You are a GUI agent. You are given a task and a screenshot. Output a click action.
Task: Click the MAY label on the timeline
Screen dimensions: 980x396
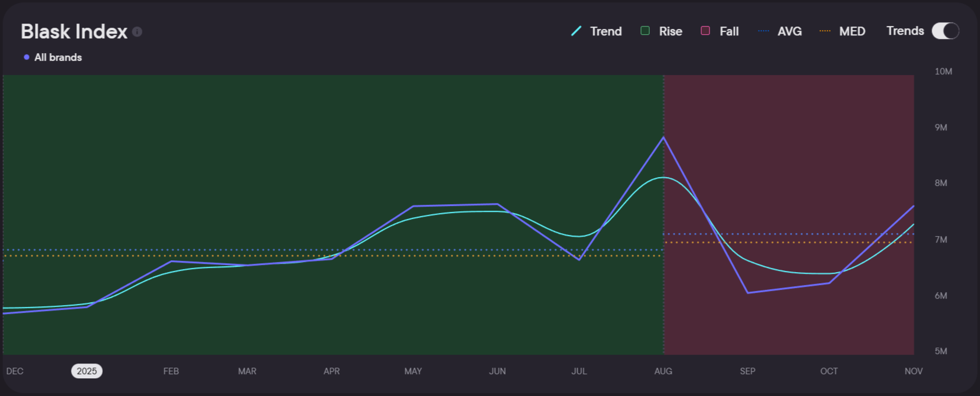[x=413, y=371]
